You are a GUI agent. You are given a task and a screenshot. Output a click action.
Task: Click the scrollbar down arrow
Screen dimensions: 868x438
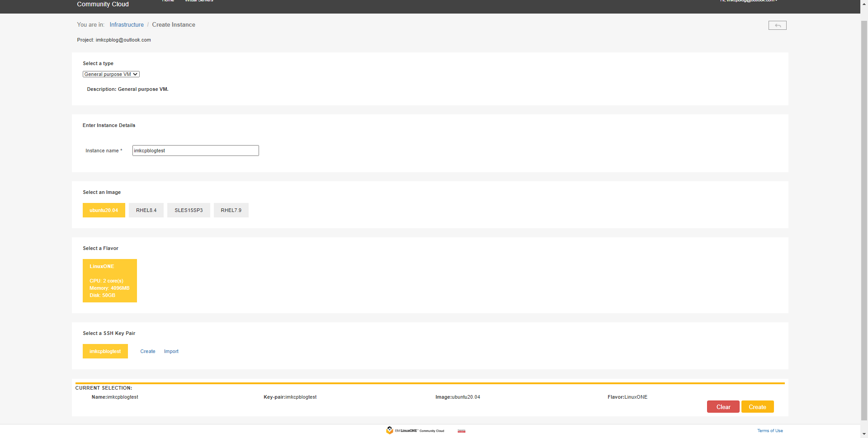864,434
